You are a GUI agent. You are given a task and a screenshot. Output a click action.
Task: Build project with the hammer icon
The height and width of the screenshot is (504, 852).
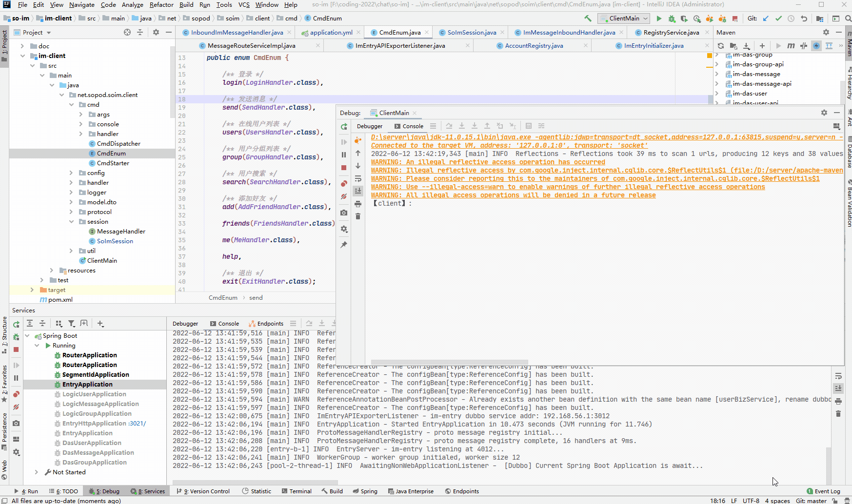[588, 19]
